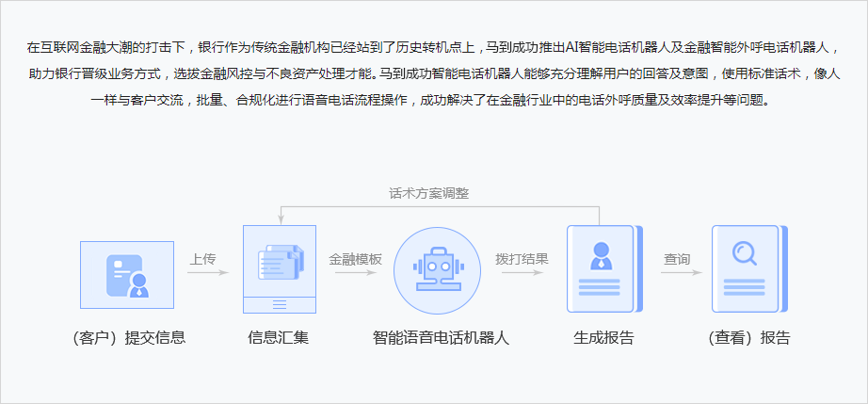Click the arrowhead pointing down into 信息汇集

[279, 219]
